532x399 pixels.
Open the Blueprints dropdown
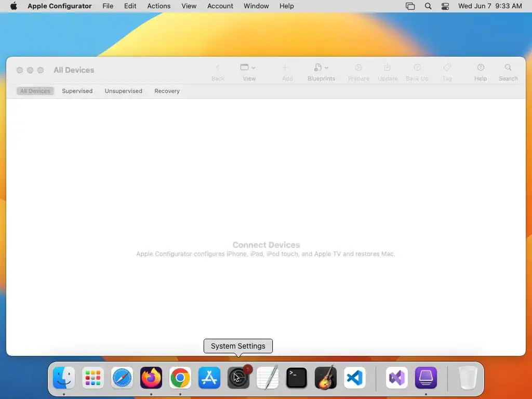[321, 72]
